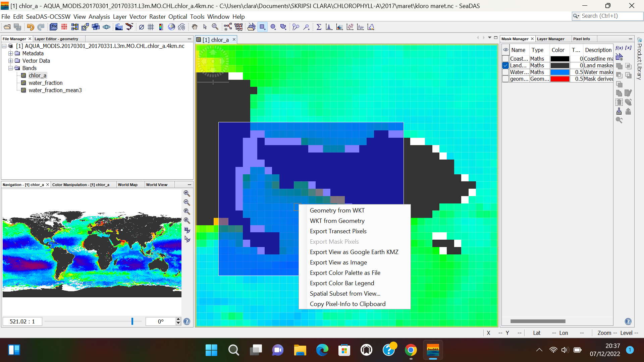Minimize the File Manager panel group
The height and width of the screenshot is (362, 644).
[x=190, y=39]
